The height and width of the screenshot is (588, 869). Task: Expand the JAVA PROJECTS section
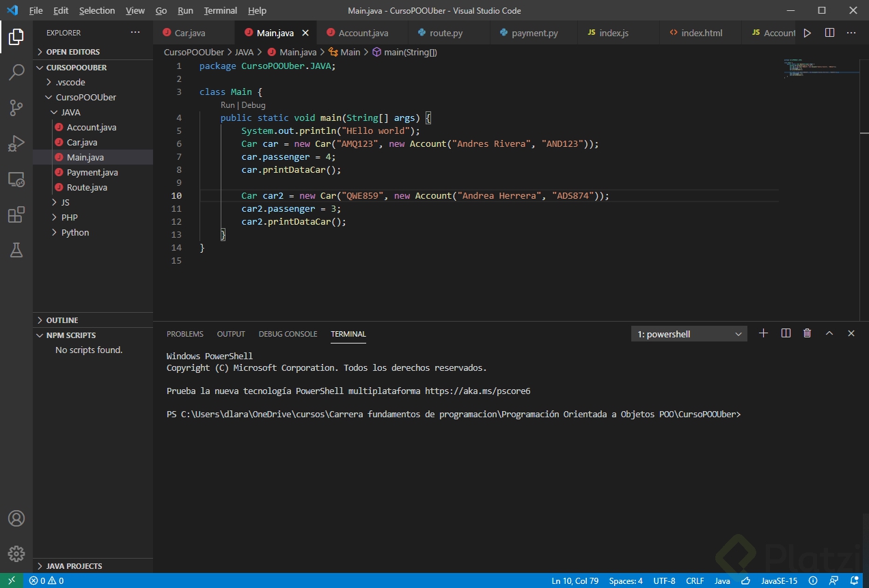pos(93,566)
